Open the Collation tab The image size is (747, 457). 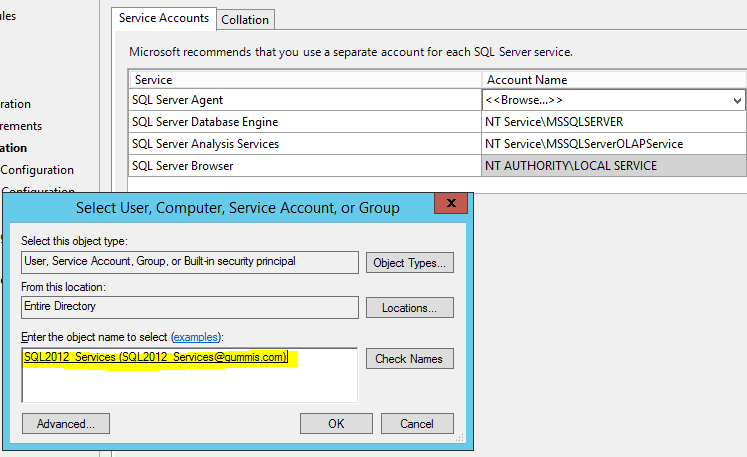pyautogui.click(x=245, y=20)
